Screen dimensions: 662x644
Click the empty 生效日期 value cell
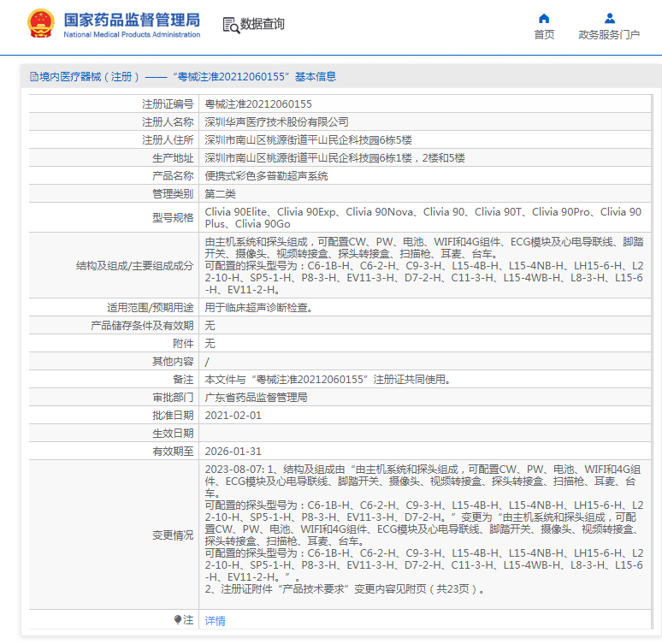click(425, 434)
